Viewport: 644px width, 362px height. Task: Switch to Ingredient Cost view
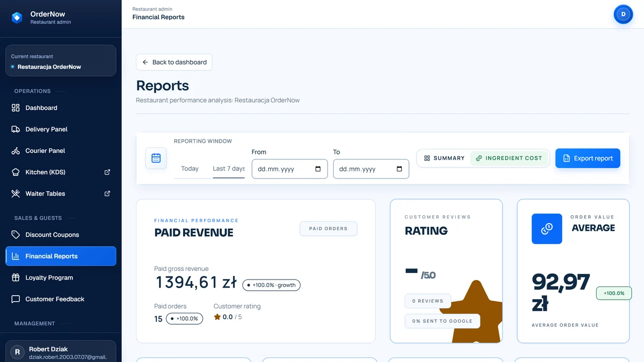(509, 158)
